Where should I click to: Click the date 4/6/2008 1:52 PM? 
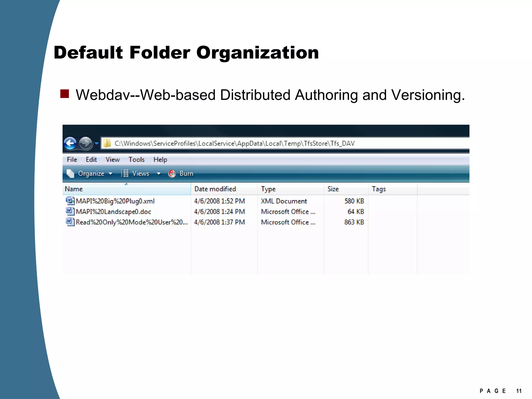click(220, 201)
